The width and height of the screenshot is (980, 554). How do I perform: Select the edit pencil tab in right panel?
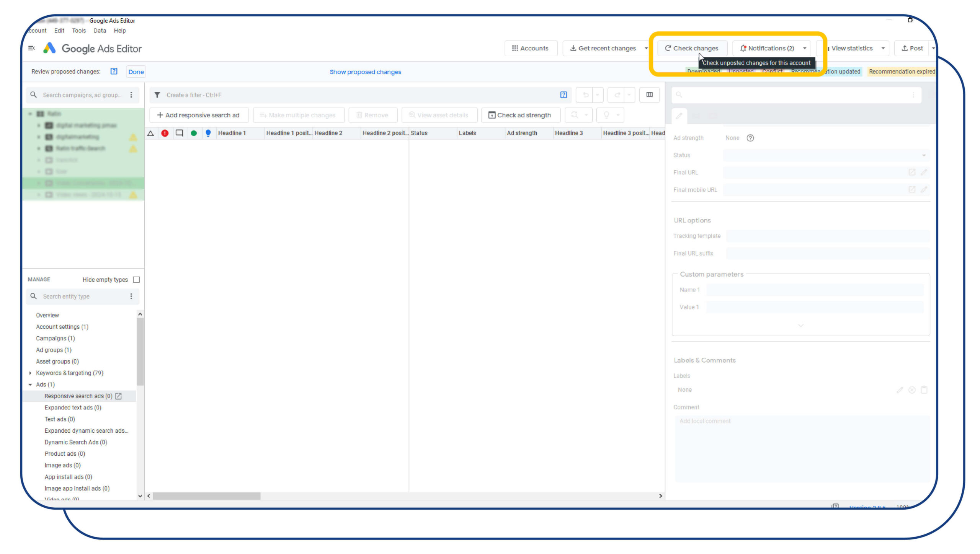coord(679,116)
